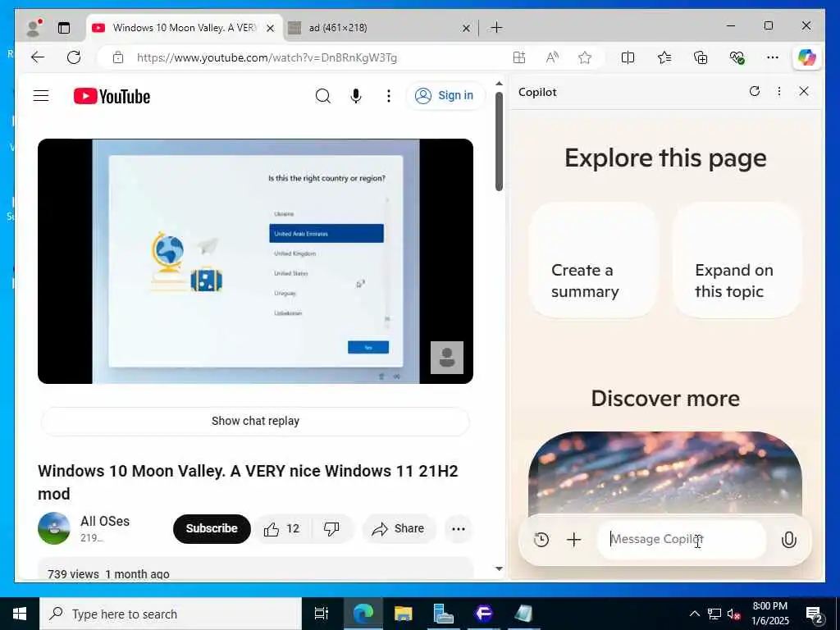Open File Explorer from the taskbar
The height and width of the screenshot is (630, 840).
(x=404, y=614)
